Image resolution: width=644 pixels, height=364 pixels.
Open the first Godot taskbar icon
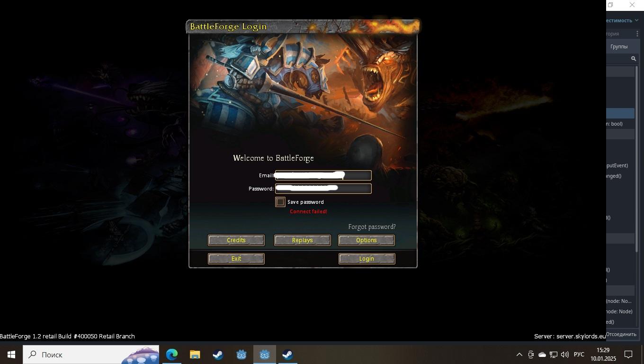click(241, 355)
